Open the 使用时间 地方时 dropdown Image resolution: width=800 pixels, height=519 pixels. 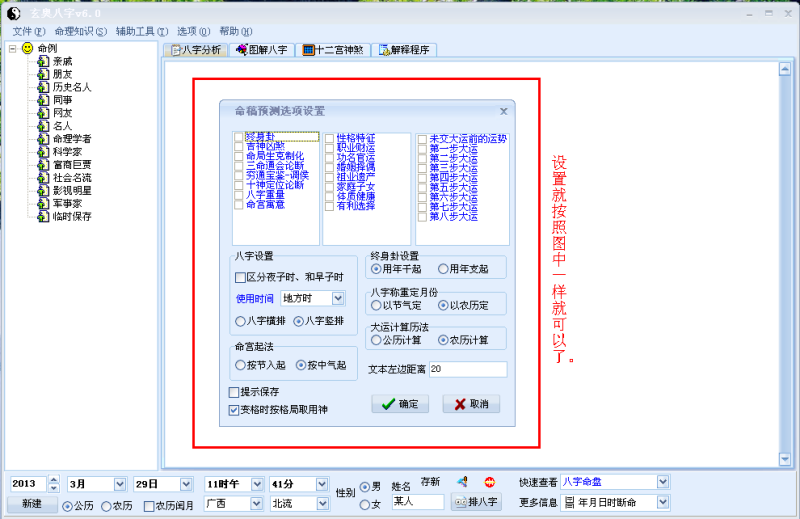pyautogui.click(x=338, y=298)
